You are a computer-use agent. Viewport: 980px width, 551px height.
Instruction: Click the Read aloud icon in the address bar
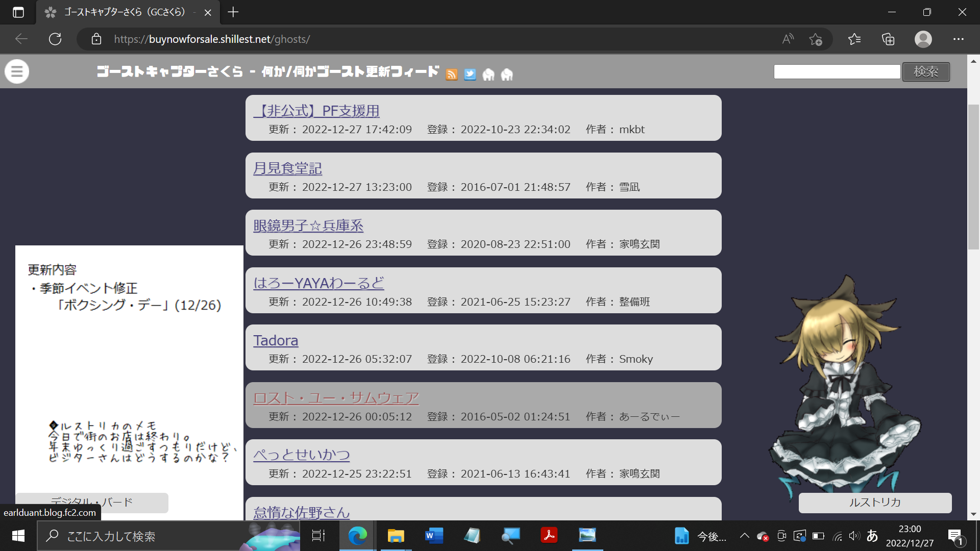[788, 39]
